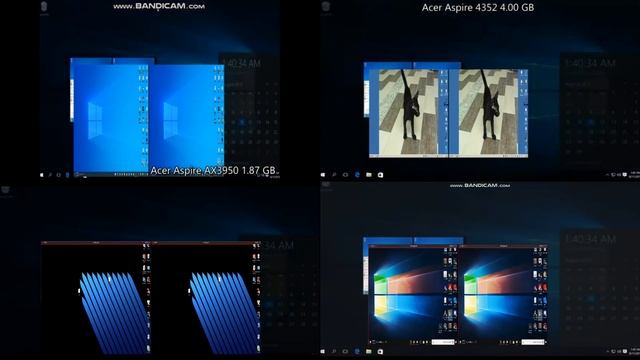Screen dimensions: 640x360
Task: Open Microsoft Store in bottom-right hero-wallpaper panel
Action: (x=380, y=351)
